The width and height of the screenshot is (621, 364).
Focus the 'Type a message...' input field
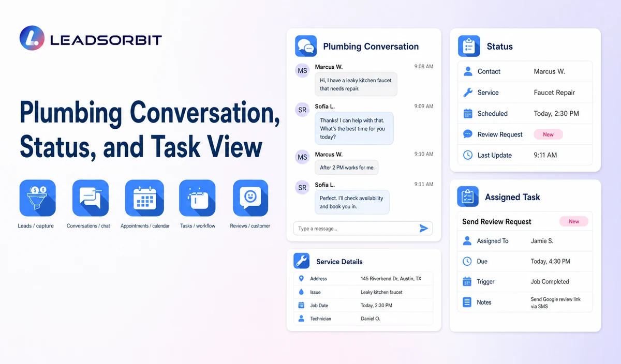coord(363,229)
